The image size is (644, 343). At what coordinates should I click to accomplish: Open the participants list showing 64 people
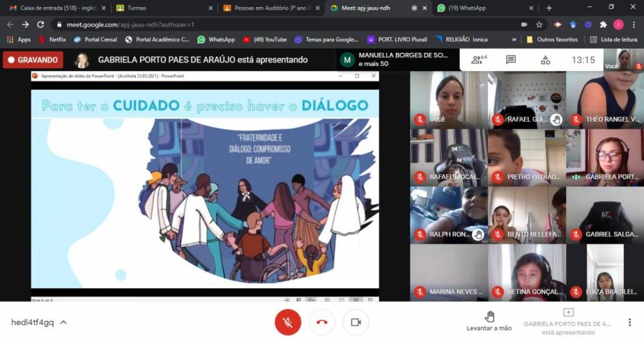[x=478, y=60]
